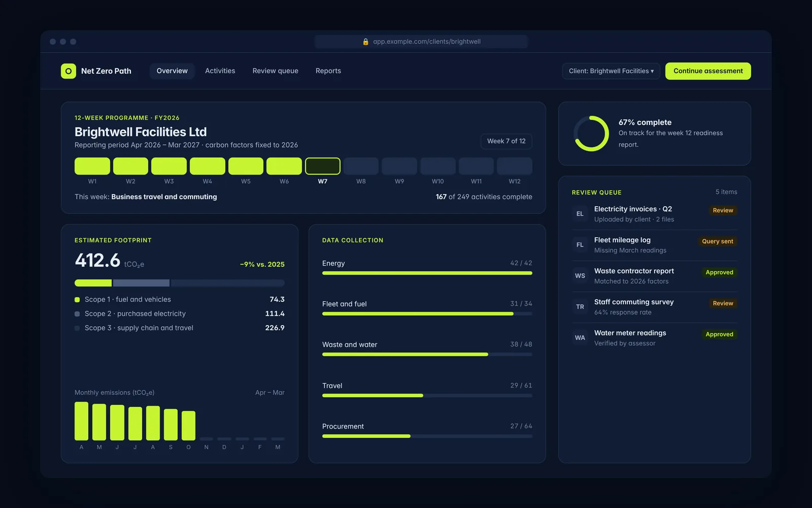Image resolution: width=812 pixels, height=508 pixels.
Task: Select the W12 week segment
Action: click(x=515, y=166)
